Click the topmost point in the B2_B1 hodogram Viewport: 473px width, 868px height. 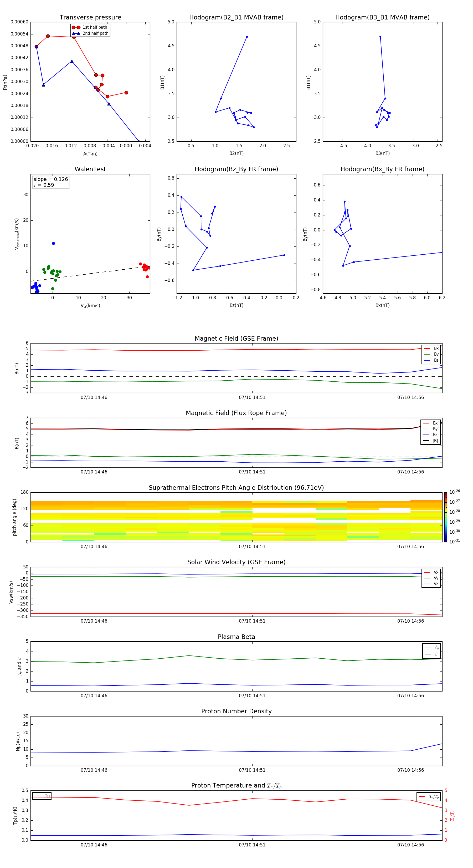pos(247,37)
